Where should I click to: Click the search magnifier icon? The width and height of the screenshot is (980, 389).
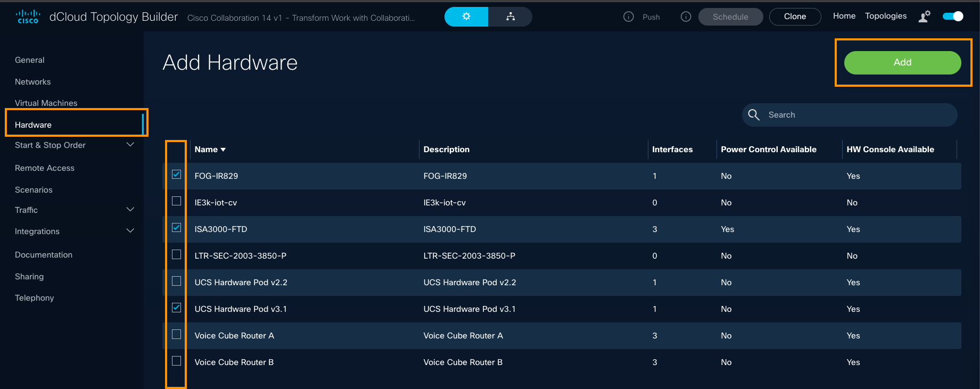click(x=754, y=115)
